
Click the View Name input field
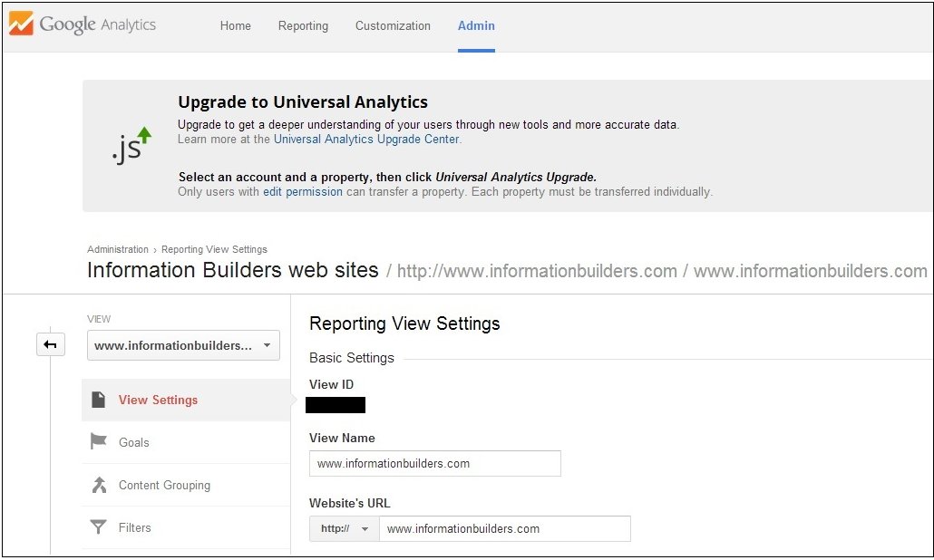tap(435, 464)
